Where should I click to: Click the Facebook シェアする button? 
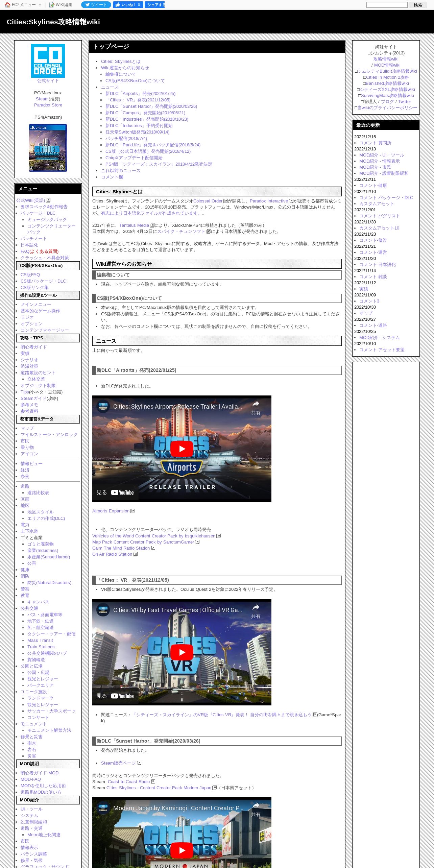pos(154,5)
